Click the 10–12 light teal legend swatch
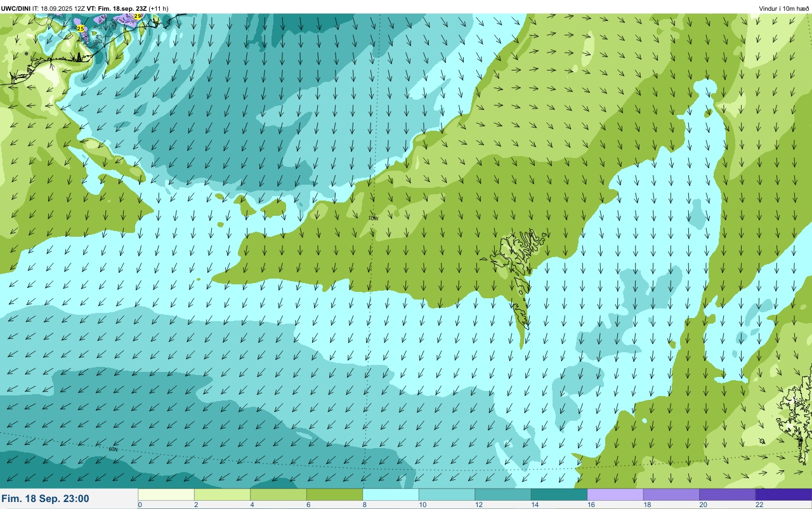The height and width of the screenshot is (509, 812). (x=447, y=494)
